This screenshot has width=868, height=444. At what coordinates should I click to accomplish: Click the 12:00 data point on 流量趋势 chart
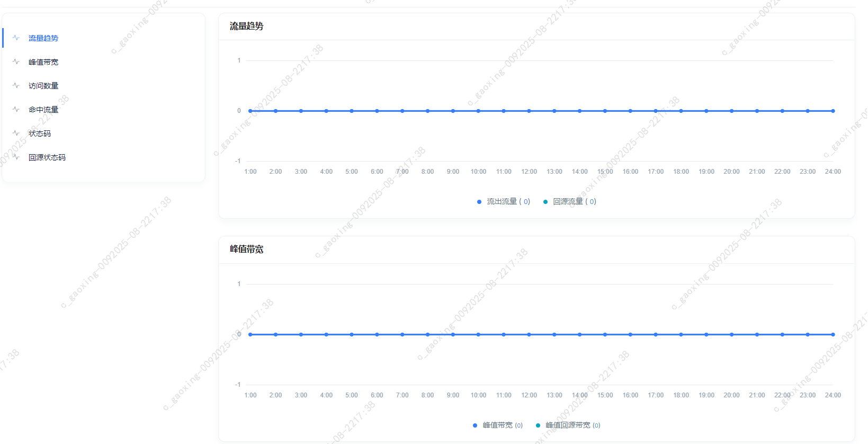pyautogui.click(x=529, y=111)
